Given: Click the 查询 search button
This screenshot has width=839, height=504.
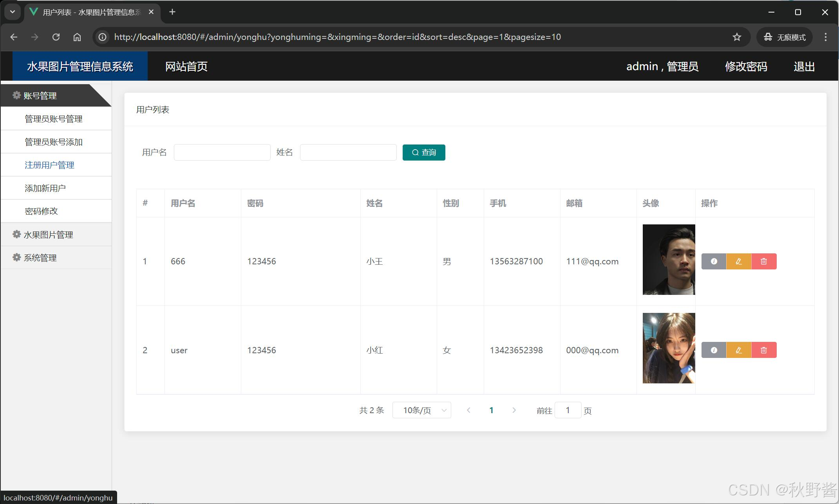Looking at the screenshot, I should [424, 152].
